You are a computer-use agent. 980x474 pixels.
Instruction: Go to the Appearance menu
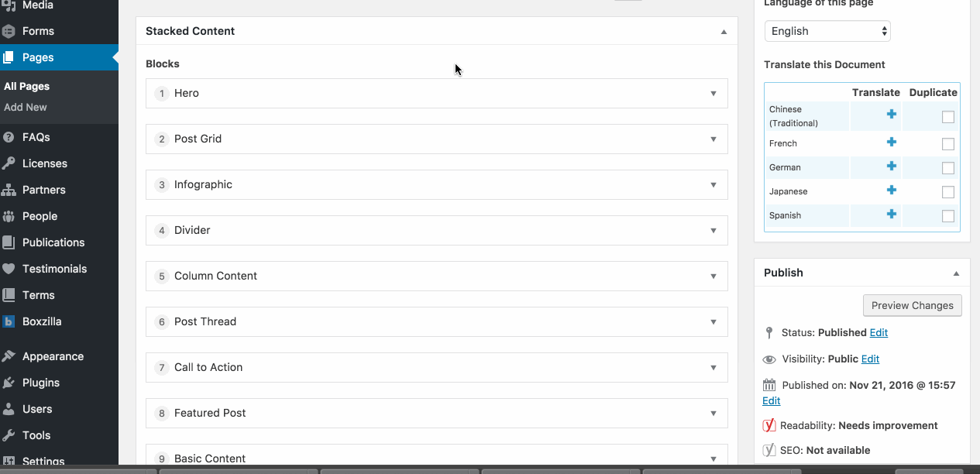pos(53,356)
